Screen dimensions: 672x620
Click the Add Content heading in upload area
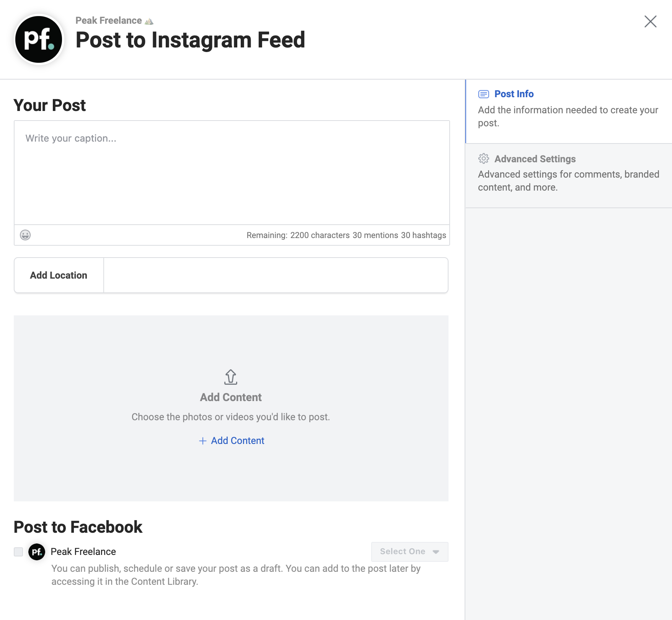point(231,397)
